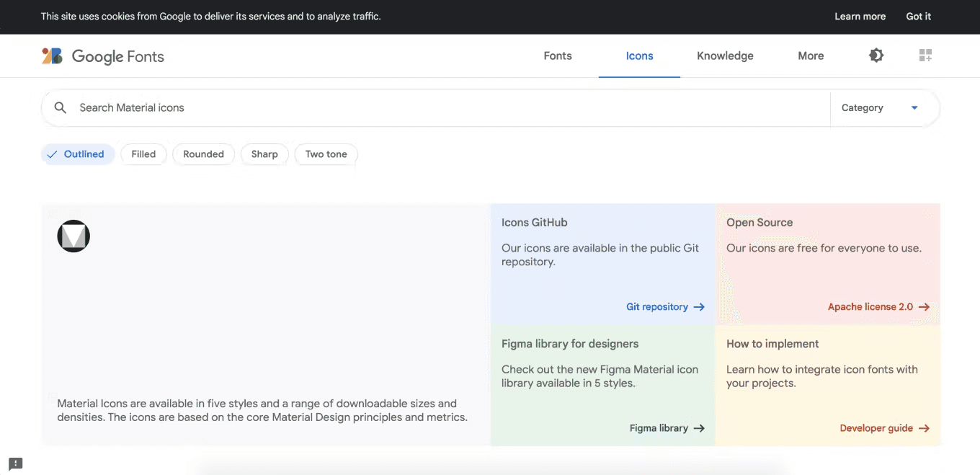Screen dimensions: 980x475
Task: Open the More menu in navigation
Action: pyautogui.click(x=811, y=56)
